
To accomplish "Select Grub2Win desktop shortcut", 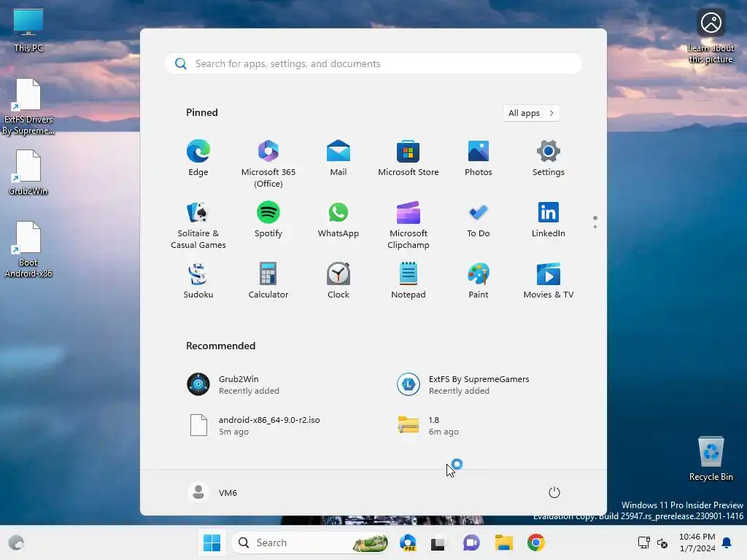I will 28,172.
